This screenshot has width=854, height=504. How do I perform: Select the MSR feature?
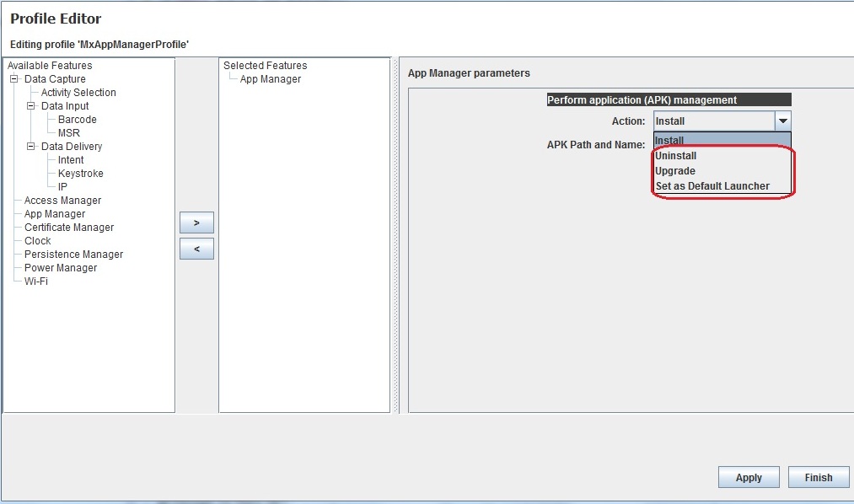69,132
